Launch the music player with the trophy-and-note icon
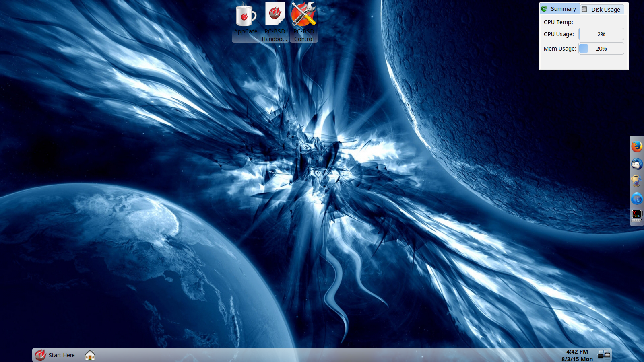 tap(637, 181)
